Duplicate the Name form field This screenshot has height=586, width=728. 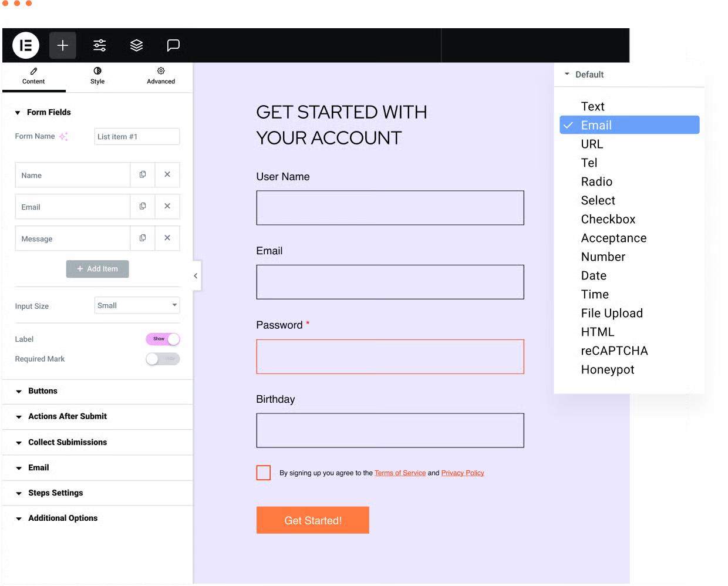coord(143,174)
